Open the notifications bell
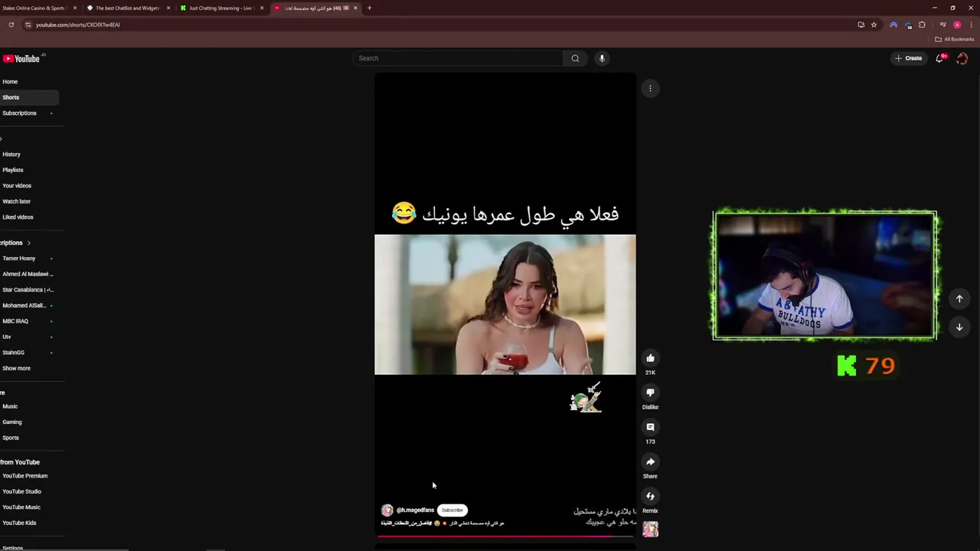The height and width of the screenshot is (551, 980). click(x=939, y=58)
